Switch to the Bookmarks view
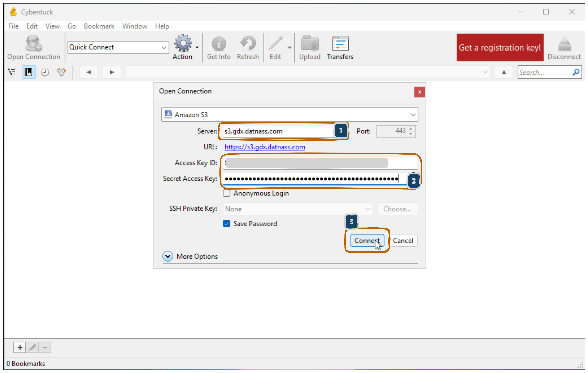 coord(29,72)
